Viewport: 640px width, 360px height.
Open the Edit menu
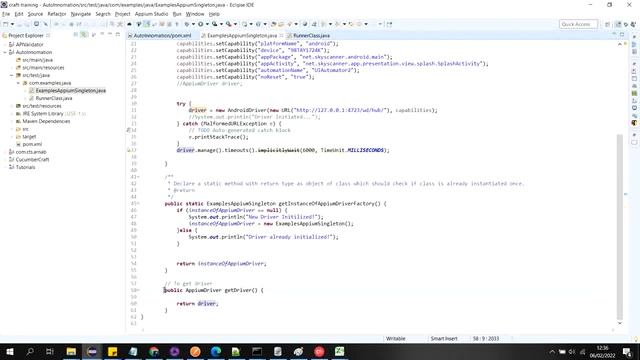click(x=19, y=14)
